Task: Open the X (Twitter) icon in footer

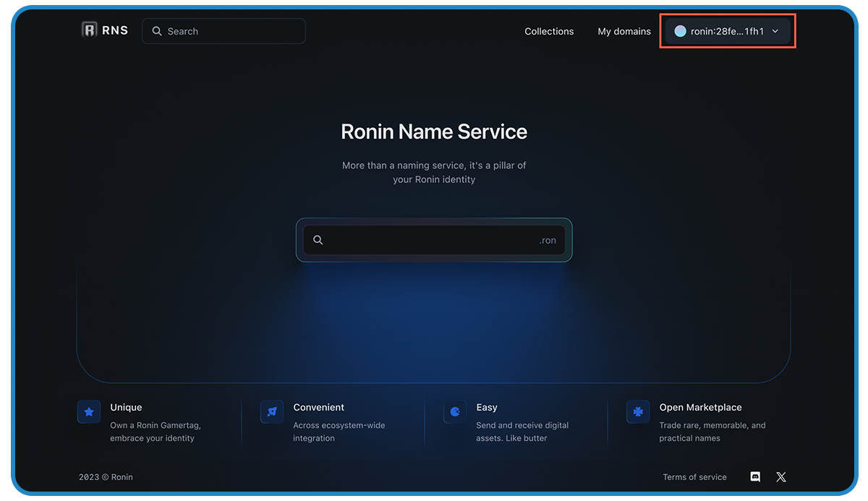Action: pyautogui.click(x=781, y=477)
